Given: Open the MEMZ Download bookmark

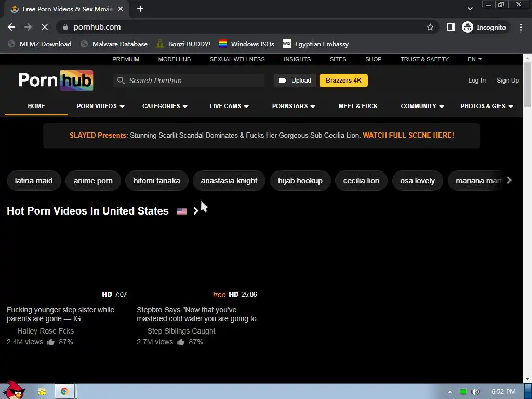Looking at the screenshot, I should tap(39, 44).
